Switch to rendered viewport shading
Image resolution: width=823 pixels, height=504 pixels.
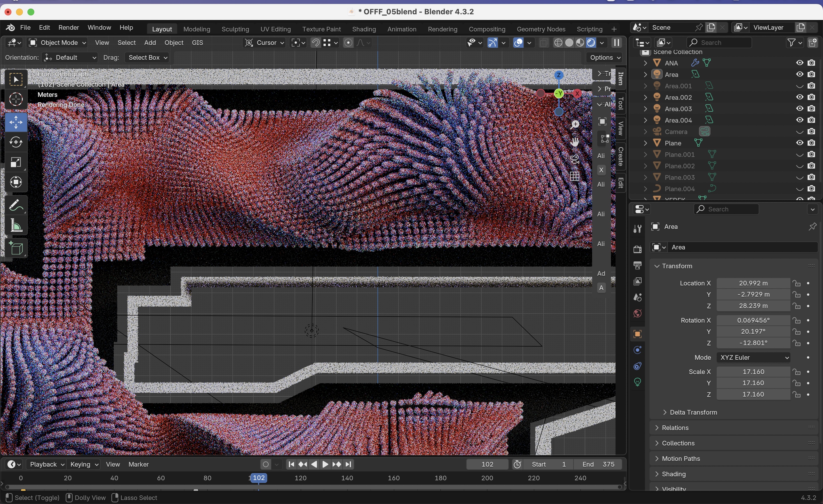(591, 43)
